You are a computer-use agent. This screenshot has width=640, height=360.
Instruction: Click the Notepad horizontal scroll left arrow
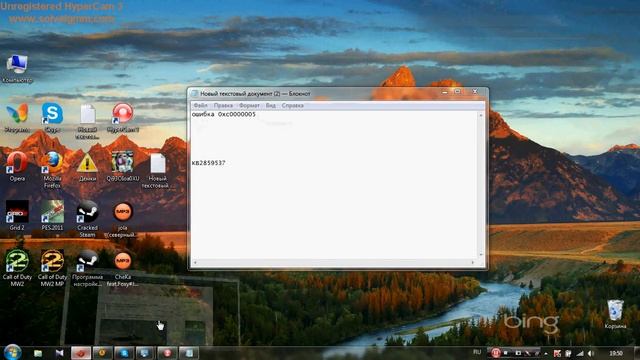[x=195, y=262]
